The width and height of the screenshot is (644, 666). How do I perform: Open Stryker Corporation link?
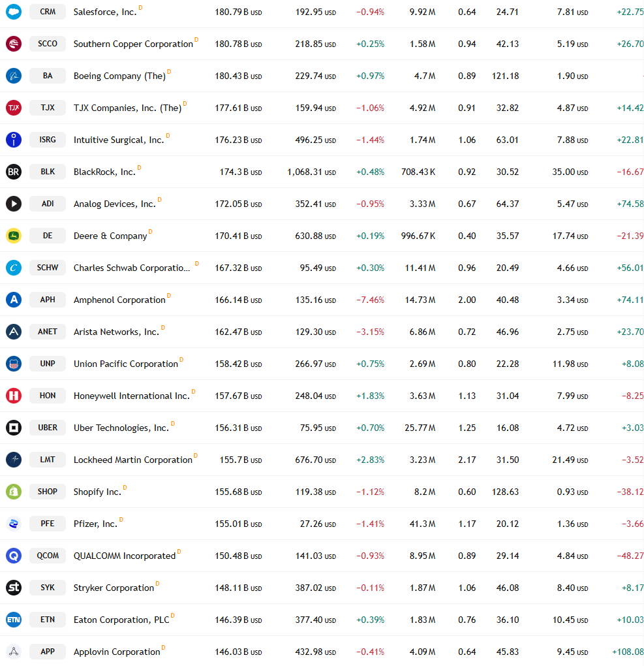pyautogui.click(x=114, y=588)
